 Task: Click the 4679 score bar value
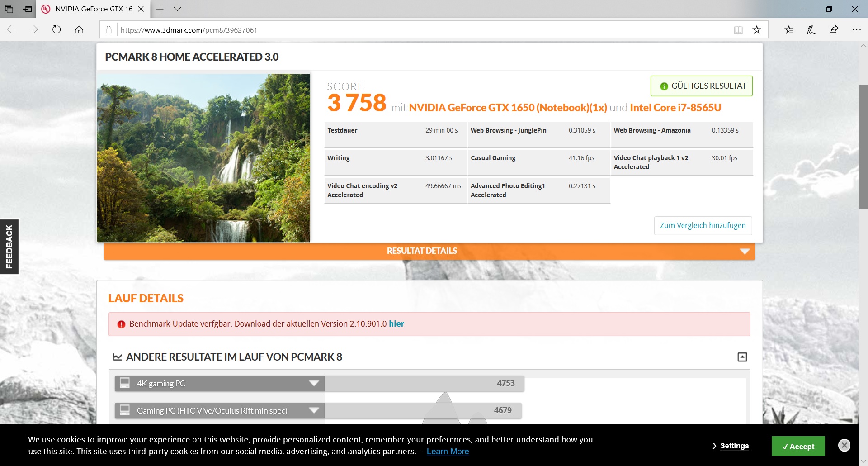[503, 410]
